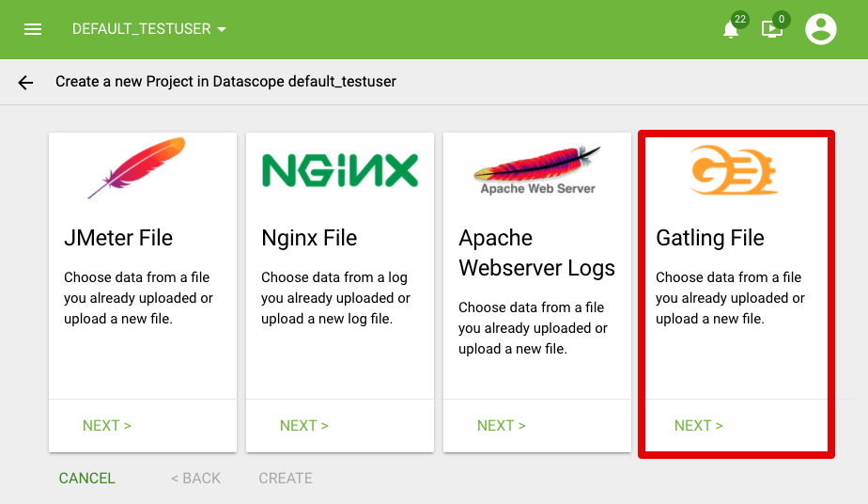
Task: Open the hamburger navigation menu
Action: point(33,29)
